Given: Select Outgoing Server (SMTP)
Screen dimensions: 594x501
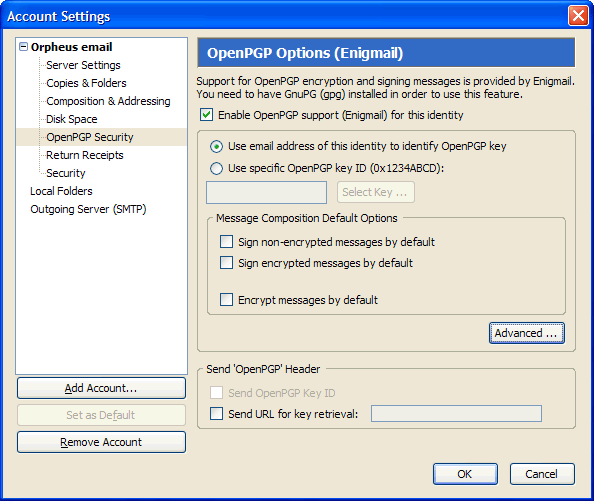Looking at the screenshot, I should [88, 209].
